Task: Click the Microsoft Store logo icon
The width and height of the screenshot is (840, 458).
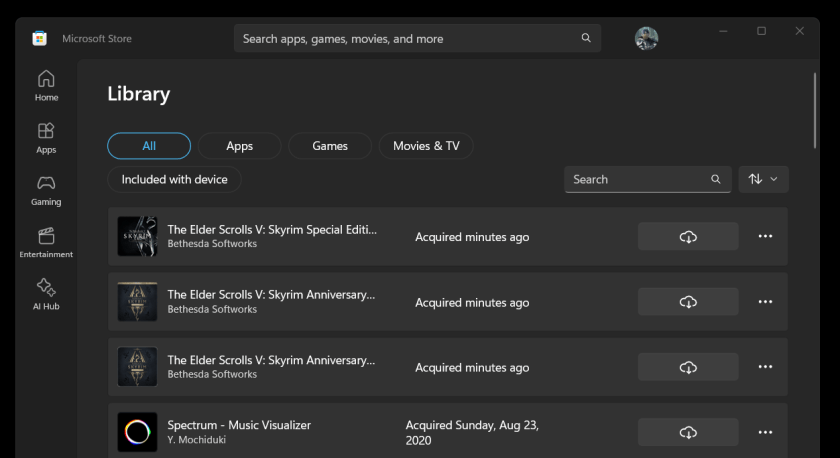Action: click(39, 38)
